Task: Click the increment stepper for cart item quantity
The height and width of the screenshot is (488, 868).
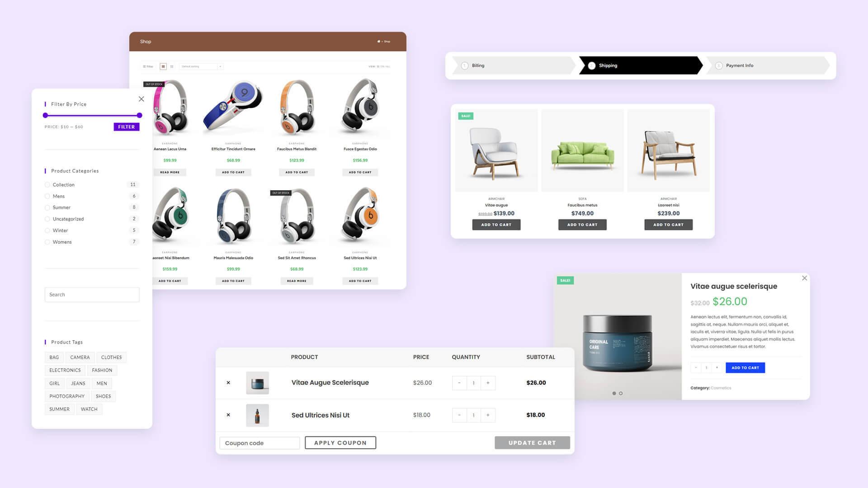Action: click(x=488, y=383)
